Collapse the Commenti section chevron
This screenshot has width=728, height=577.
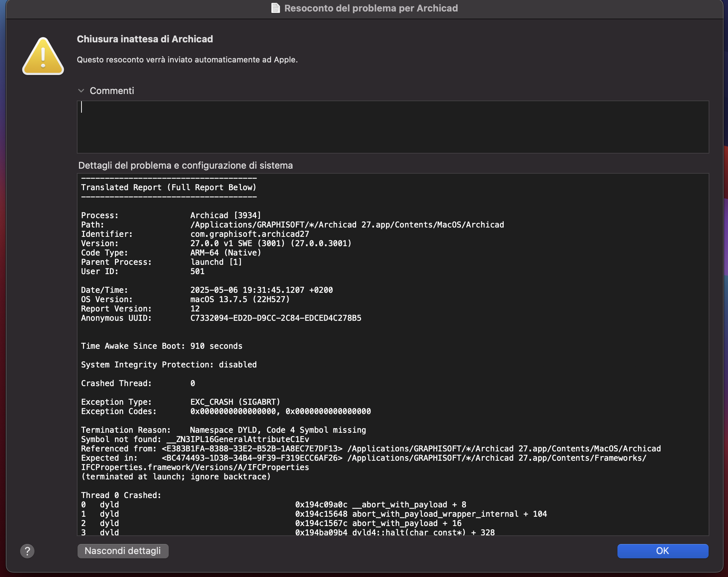coord(81,91)
